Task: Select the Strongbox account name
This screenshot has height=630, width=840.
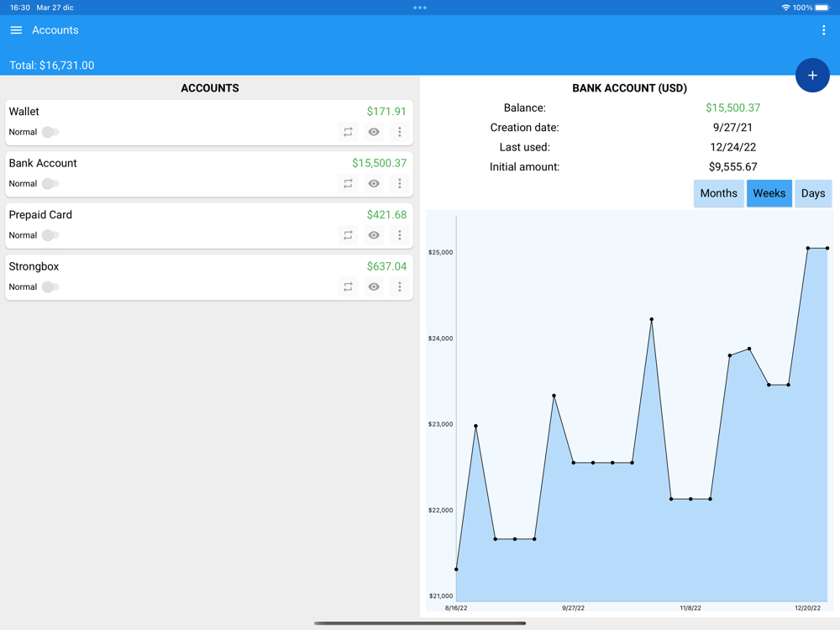Action: click(x=34, y=266)
